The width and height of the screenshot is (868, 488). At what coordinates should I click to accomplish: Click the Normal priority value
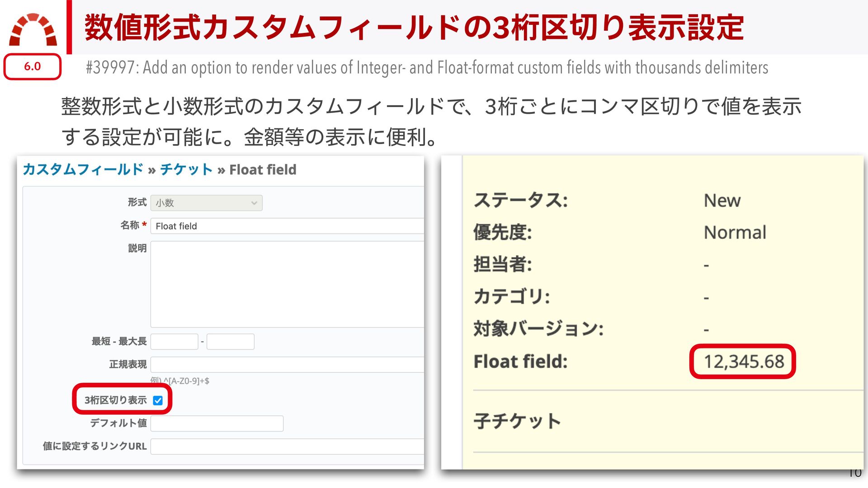point(735,233)
